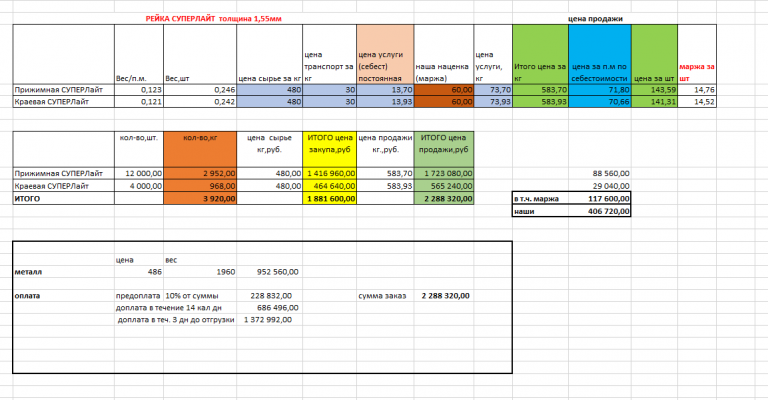Click the cell with value 0,246
768x400 pixels.
[200, 90]
